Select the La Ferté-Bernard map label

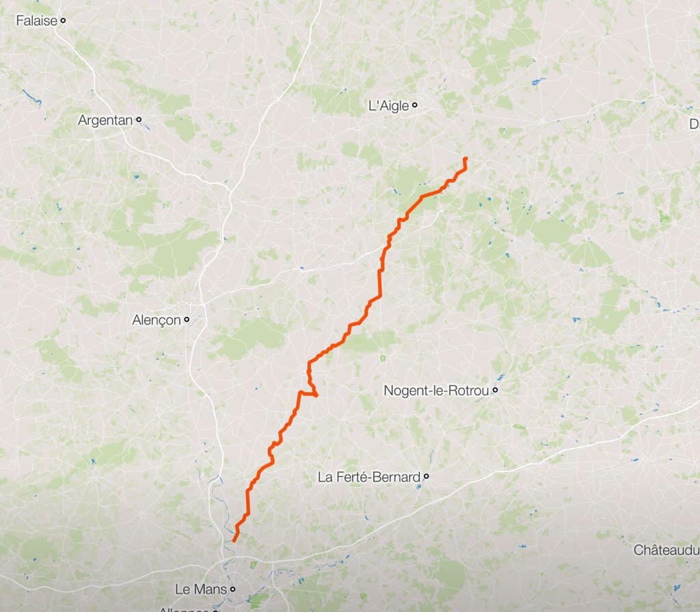[x=368, y=477]
